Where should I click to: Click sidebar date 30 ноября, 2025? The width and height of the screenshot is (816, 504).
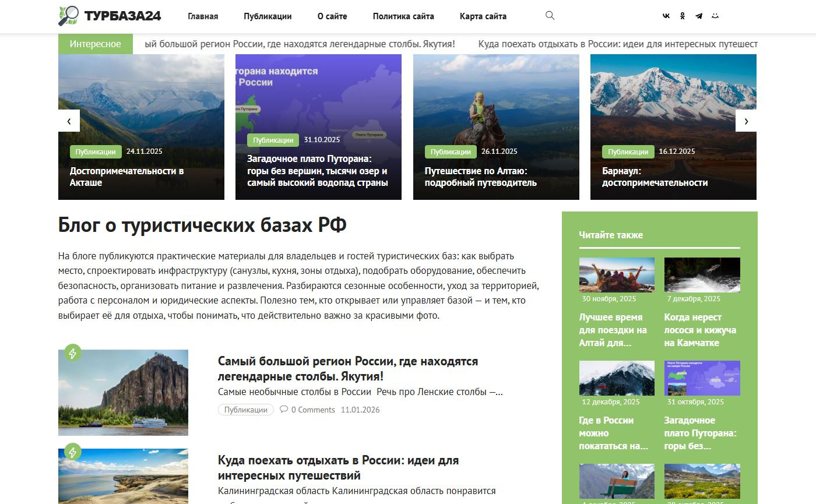[x=609, y=299]
